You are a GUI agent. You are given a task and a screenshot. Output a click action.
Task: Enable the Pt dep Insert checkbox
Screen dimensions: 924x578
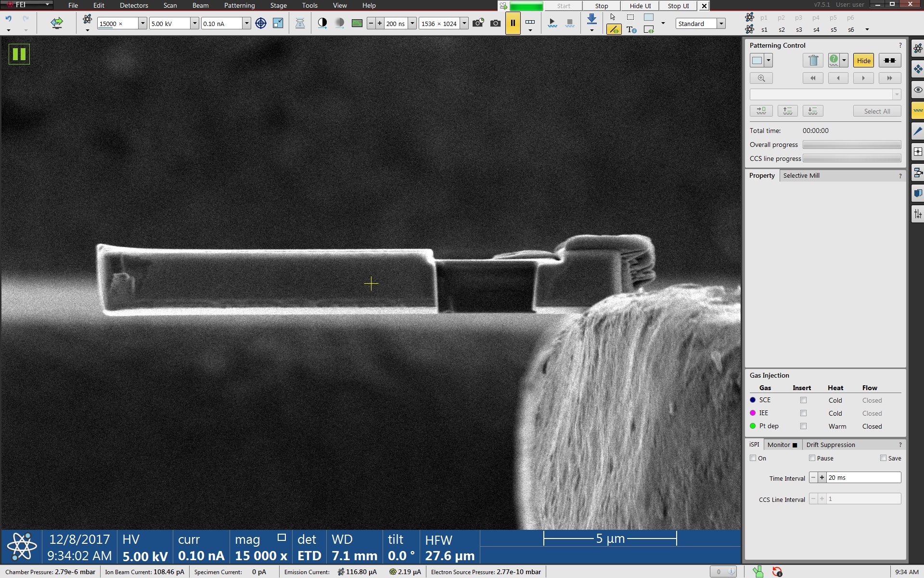tap(803, 426)
